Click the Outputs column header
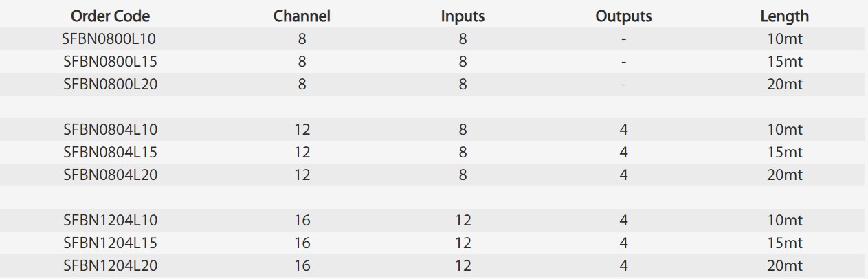868x279 pixels. pos(623,16)
